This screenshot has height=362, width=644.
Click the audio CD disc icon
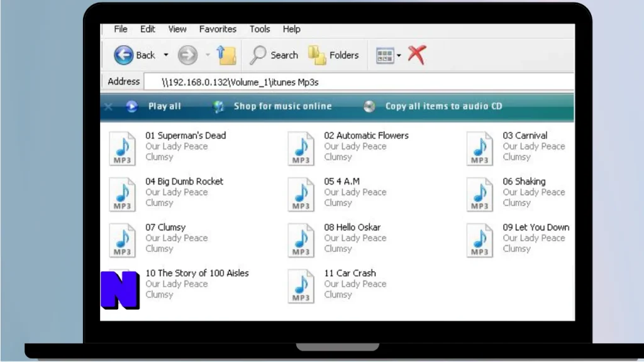[369, 107]
